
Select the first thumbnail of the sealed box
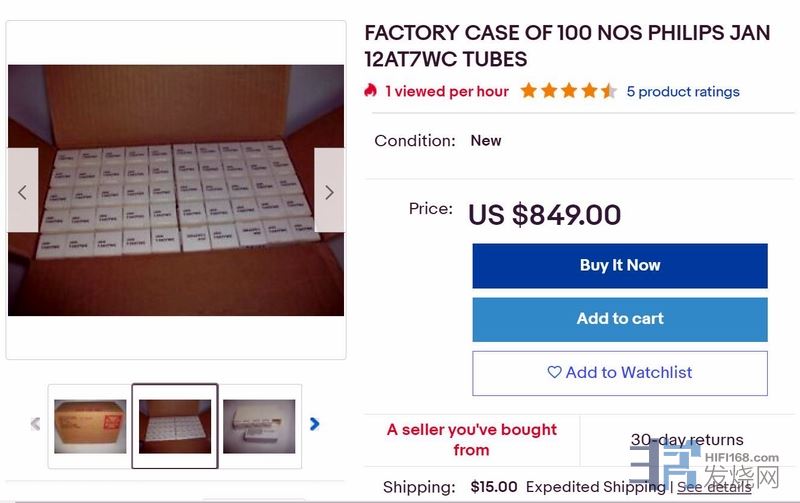point(90,426)
